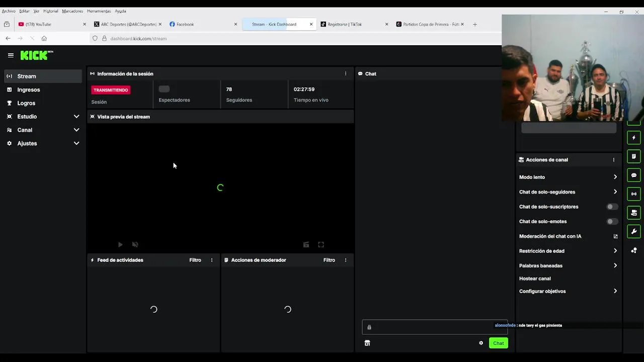
Task: Open Filtro for Feed de actividades
Action: click(x=195, y=260)
